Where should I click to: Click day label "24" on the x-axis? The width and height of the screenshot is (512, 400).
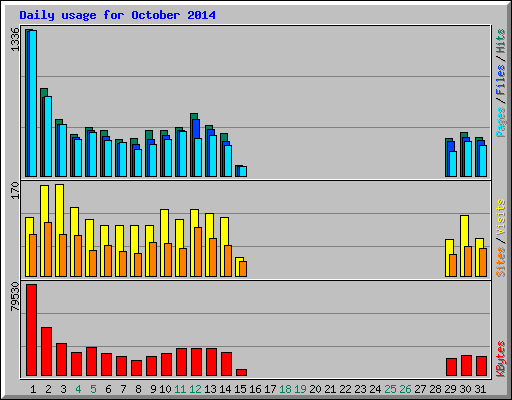click(375, 389)
